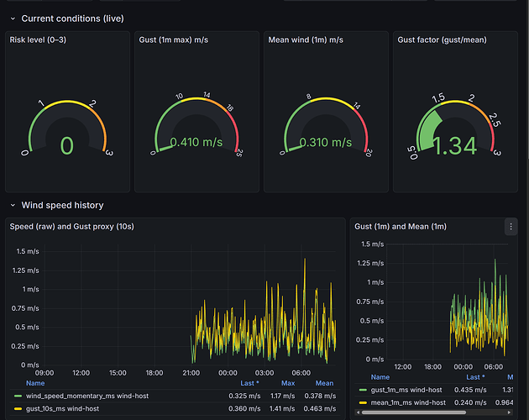
Task: Collapse the Wind speed history row chevron
Action: tap(12, 205)
